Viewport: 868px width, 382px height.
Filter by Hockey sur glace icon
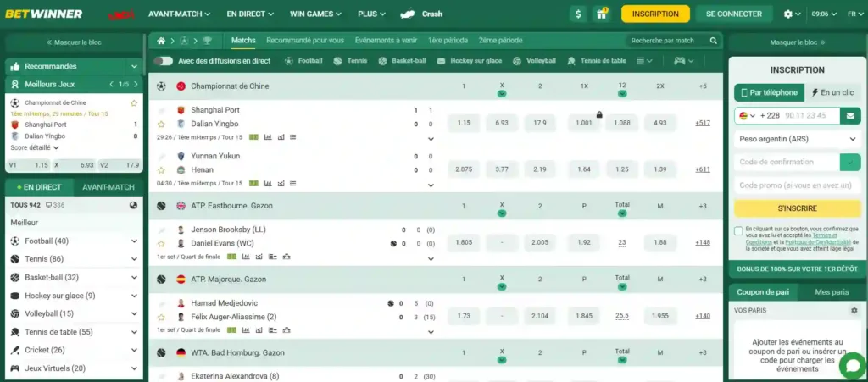pos(441,61)
